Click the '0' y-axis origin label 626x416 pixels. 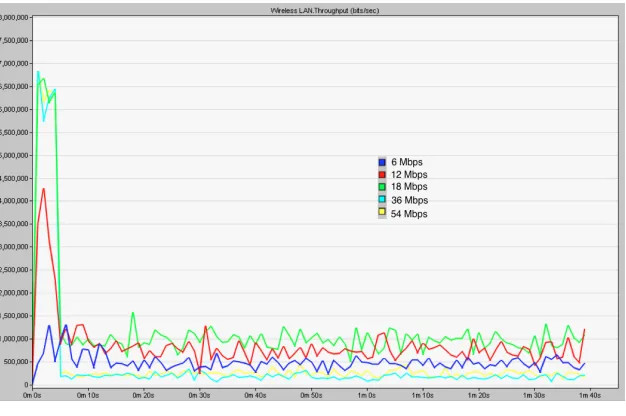coord(27,385)
